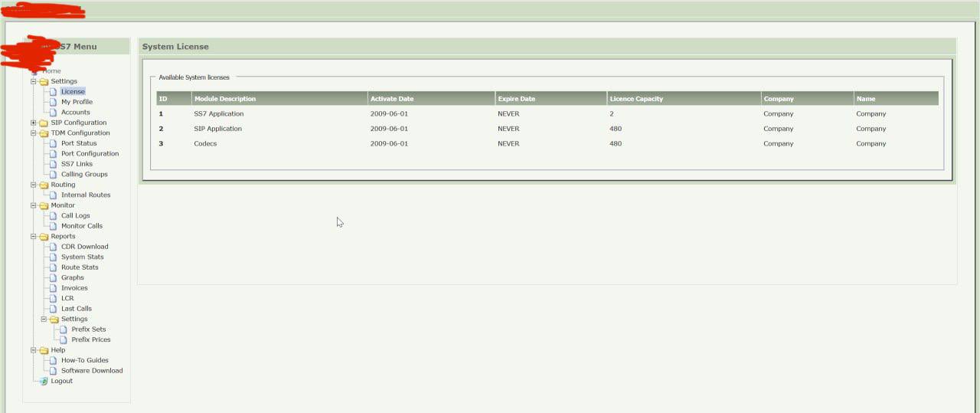
Task: Sort by the ID column header
Action: tap(174, 99)
